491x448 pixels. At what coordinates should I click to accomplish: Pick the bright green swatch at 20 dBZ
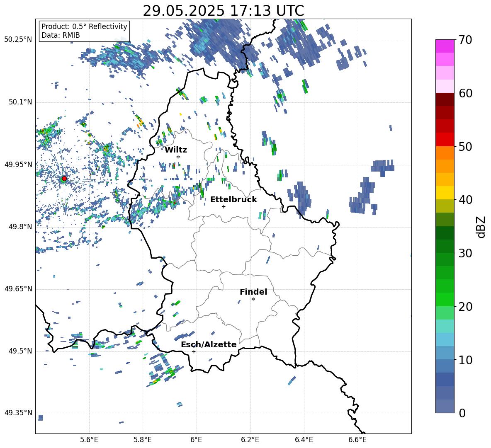[x=445, y=299]
